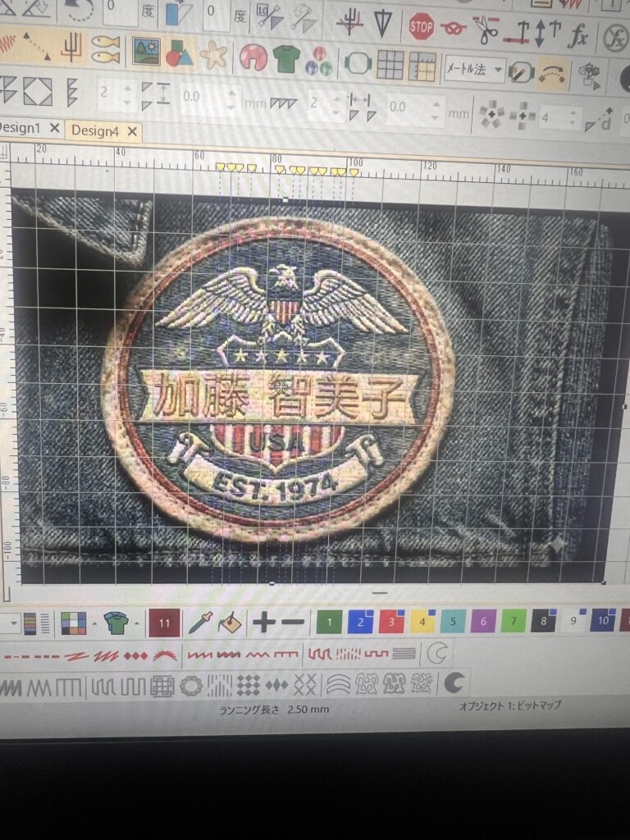Expand the T-shirt color dropdown arrow
Viewport: 630px width, 840px height.
(x=136, y=624)
